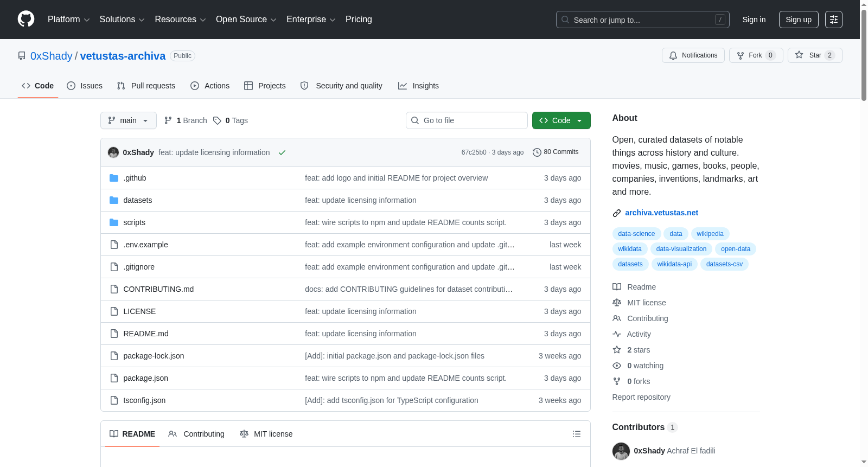This screenshot has width=868, height=467.
Task: Click the eye icon beside 0 watching
Action: coord(617,366)
